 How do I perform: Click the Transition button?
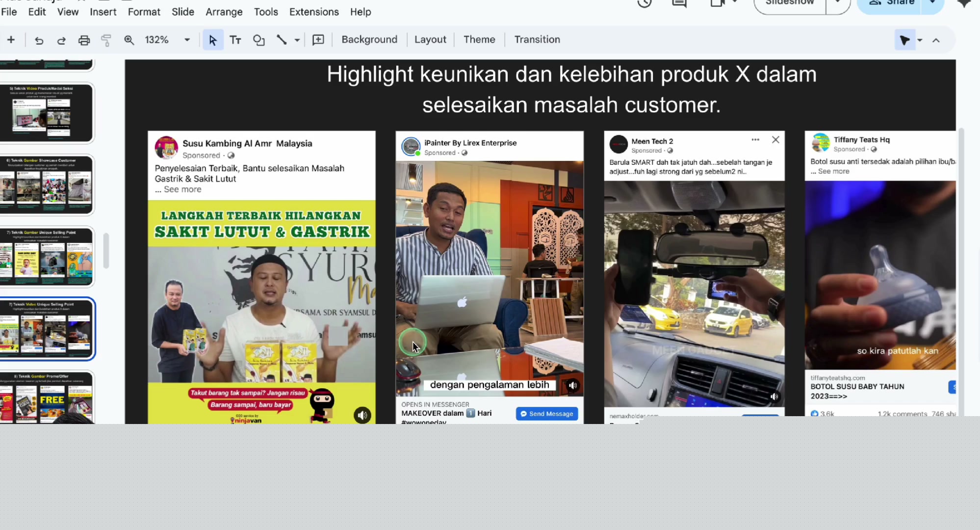tap(537, 40)
